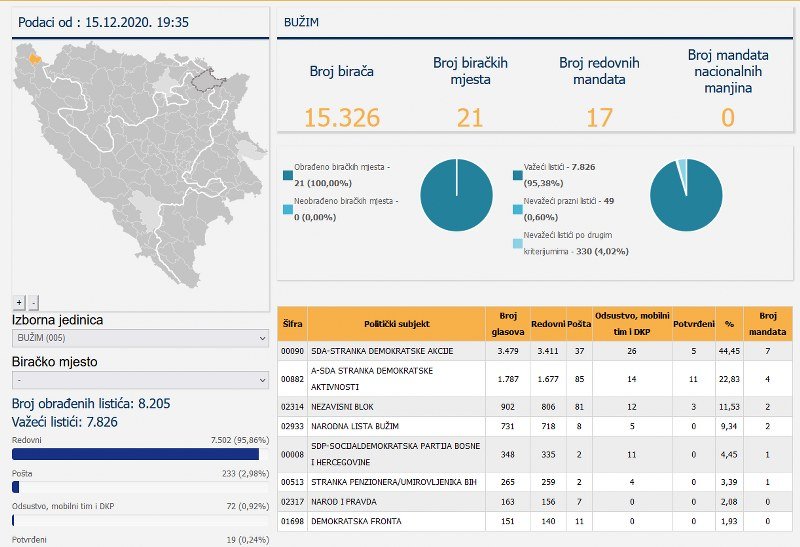
Task: Sort by the Broj glasova column header
Action: 507,323
